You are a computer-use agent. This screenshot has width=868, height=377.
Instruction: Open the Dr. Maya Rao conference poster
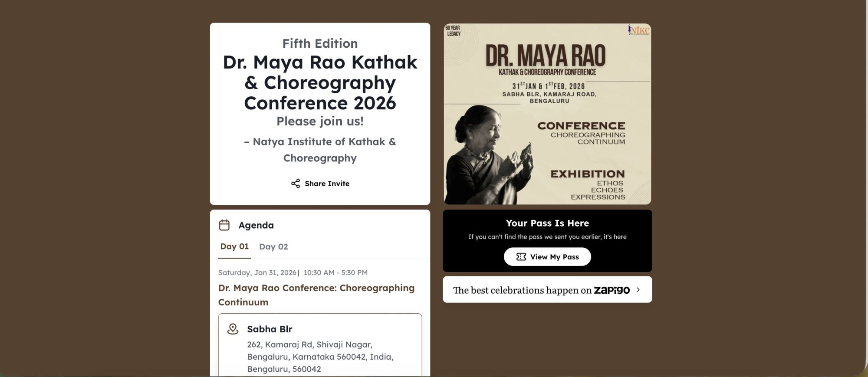[x=547, y=114]
